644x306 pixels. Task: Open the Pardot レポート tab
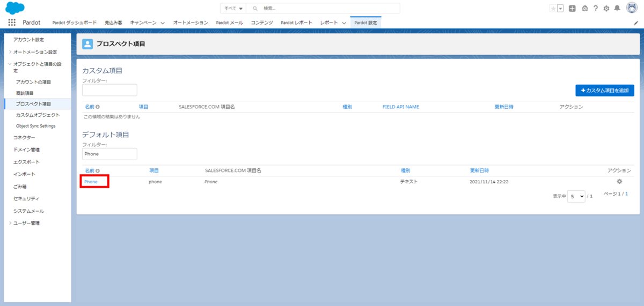pyautogui.click(x=297, y=23)
